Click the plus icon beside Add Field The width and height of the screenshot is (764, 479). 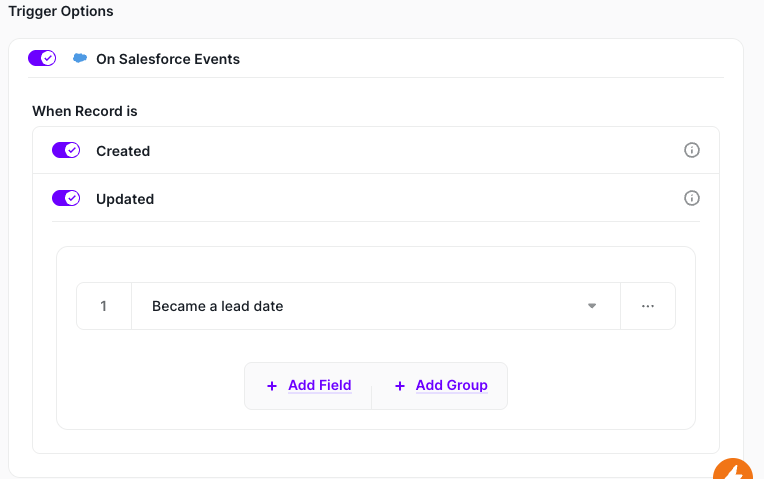point(272,386)
